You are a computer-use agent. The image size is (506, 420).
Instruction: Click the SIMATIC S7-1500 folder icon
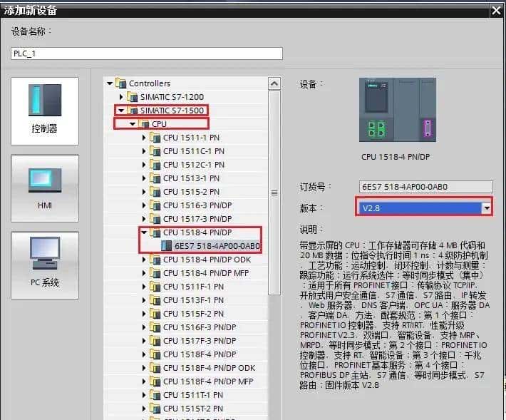pos(133,111)
